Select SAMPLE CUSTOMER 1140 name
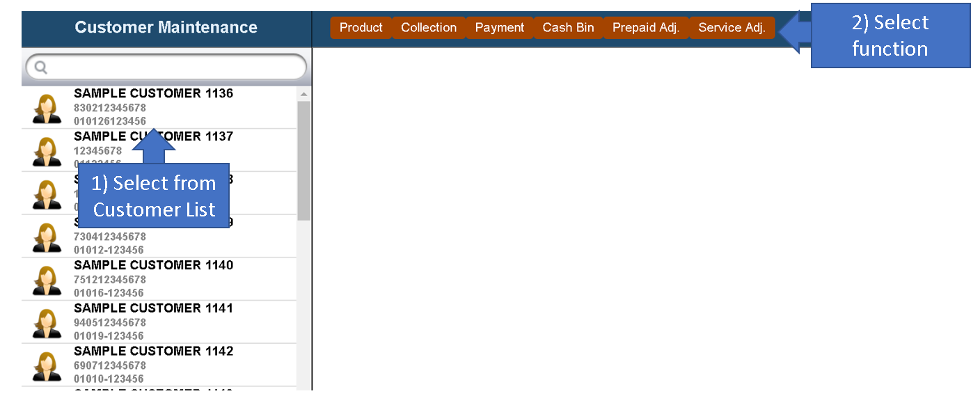This screenshot has width=980, height=412. point(153,265)
